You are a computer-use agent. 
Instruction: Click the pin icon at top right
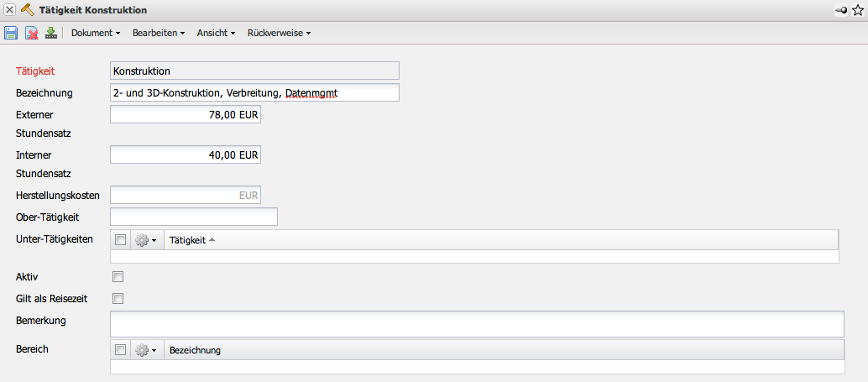(841, 11)
